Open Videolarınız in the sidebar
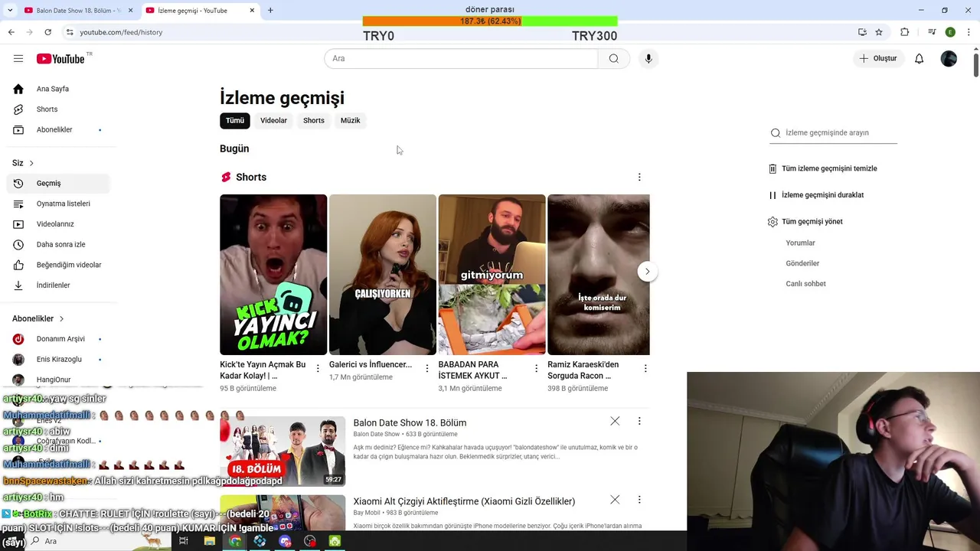Screen dimensions: 980x551 58,224
